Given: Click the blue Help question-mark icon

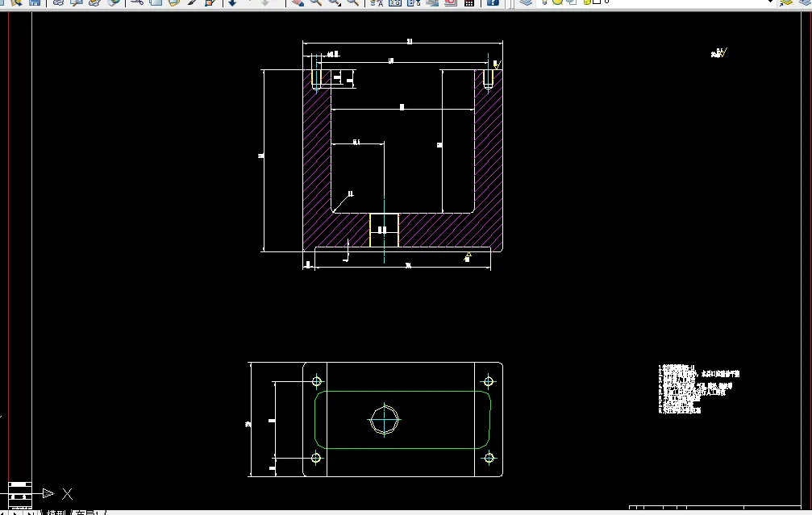Looking at the screenshot, I should [493, 2].
